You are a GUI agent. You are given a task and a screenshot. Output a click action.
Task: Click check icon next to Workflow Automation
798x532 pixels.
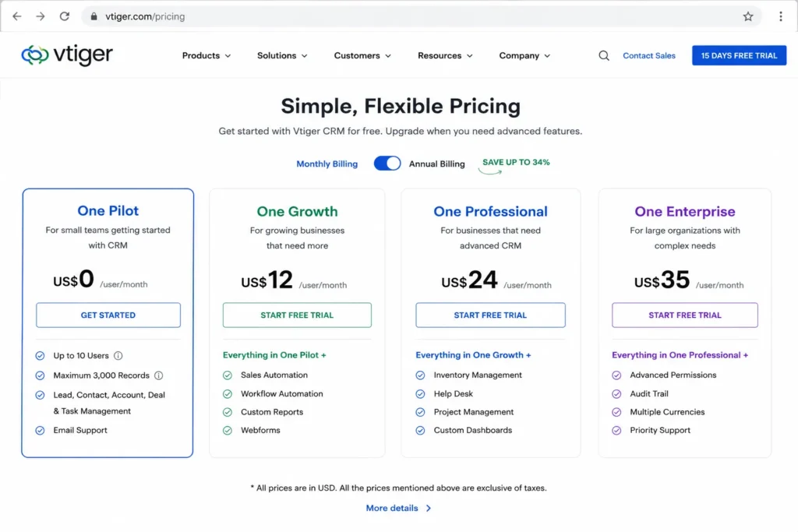228,393
